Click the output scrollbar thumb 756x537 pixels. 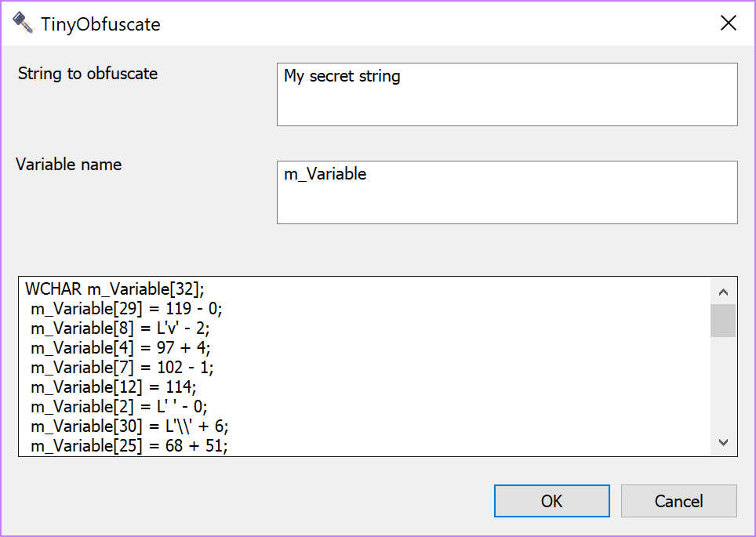[x=723, y=320]
